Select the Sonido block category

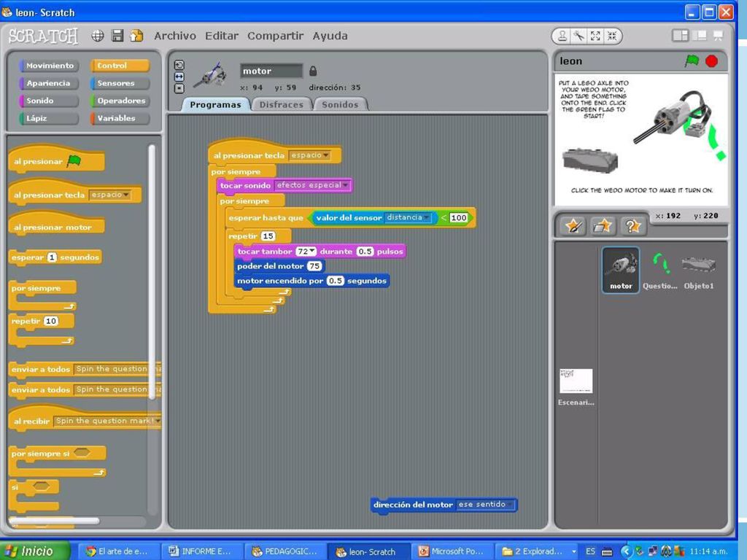coord(48,101)
